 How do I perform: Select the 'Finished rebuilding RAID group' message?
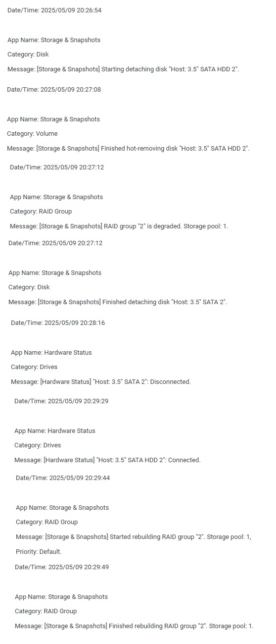coord(134,626)
